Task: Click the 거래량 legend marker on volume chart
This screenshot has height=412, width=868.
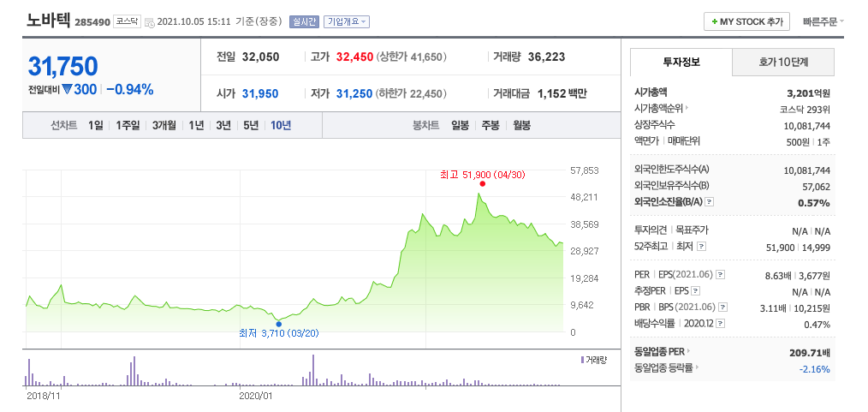Action: [582, 360]
